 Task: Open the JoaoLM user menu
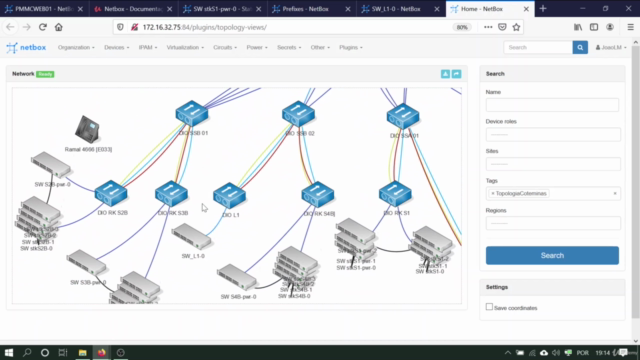point(611,47)
